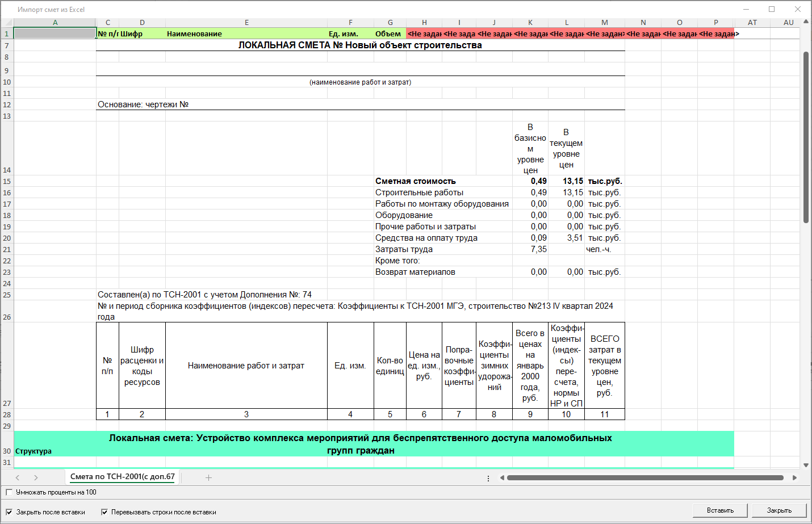This screenshot has width=812, height=524.
Task: Open the 'Ед. изм.' column mapping cell
Action: click(x=350, y=33)
